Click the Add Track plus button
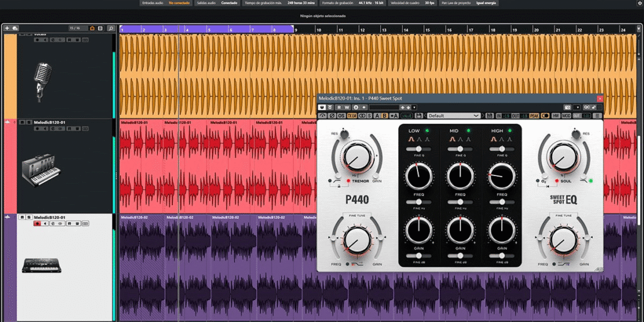644x322 pixels. (7, 28)
